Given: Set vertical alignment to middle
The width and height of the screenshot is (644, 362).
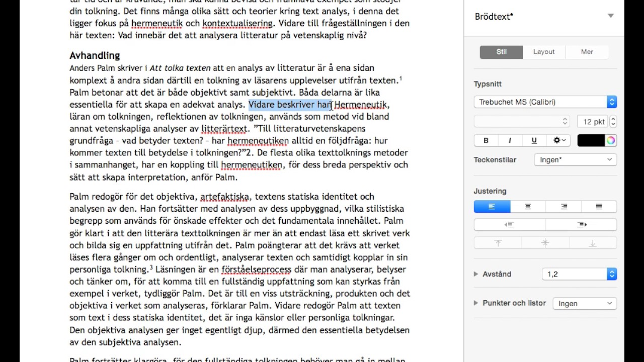Looking at the screenshot, I should click(545, 243).
